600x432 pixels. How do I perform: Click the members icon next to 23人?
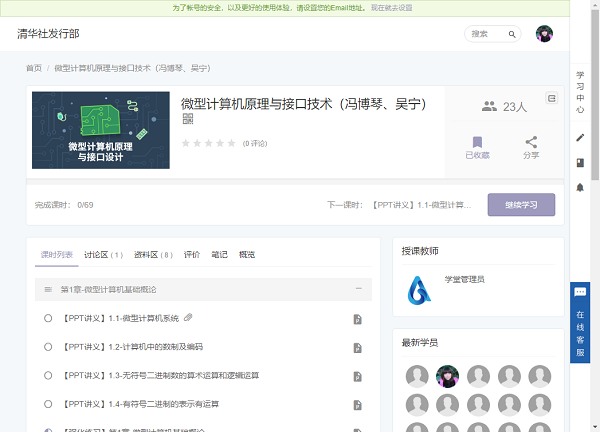489,106
